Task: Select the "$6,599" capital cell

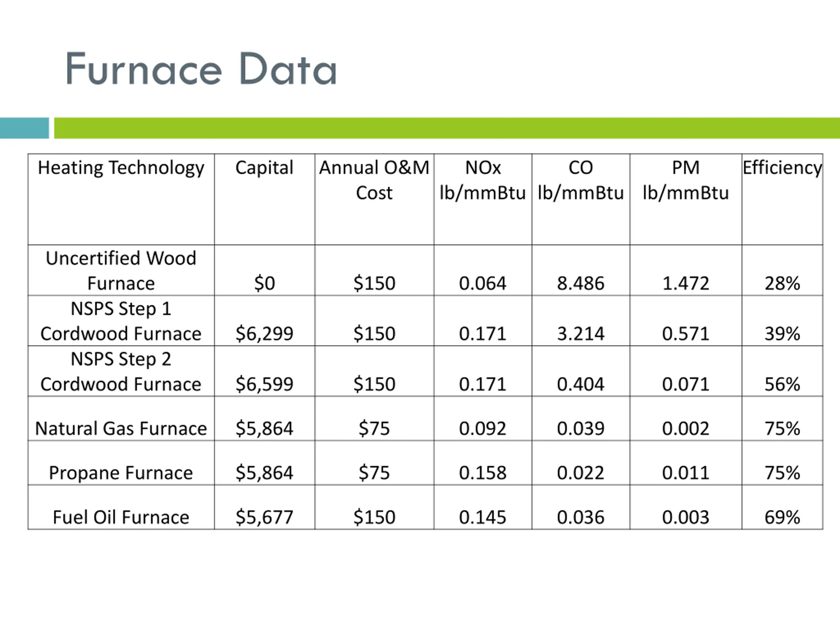Action: (x=264, y=384)
